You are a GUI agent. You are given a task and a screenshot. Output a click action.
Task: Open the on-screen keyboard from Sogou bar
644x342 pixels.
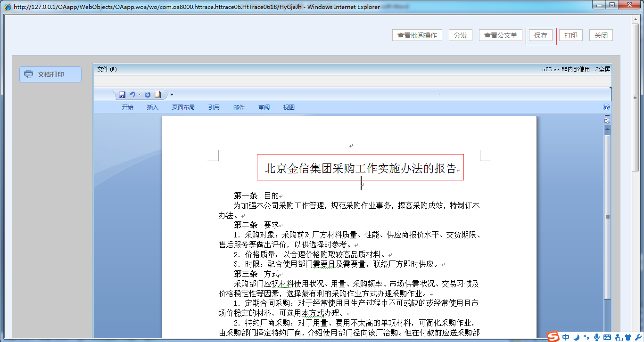[607, 337]
